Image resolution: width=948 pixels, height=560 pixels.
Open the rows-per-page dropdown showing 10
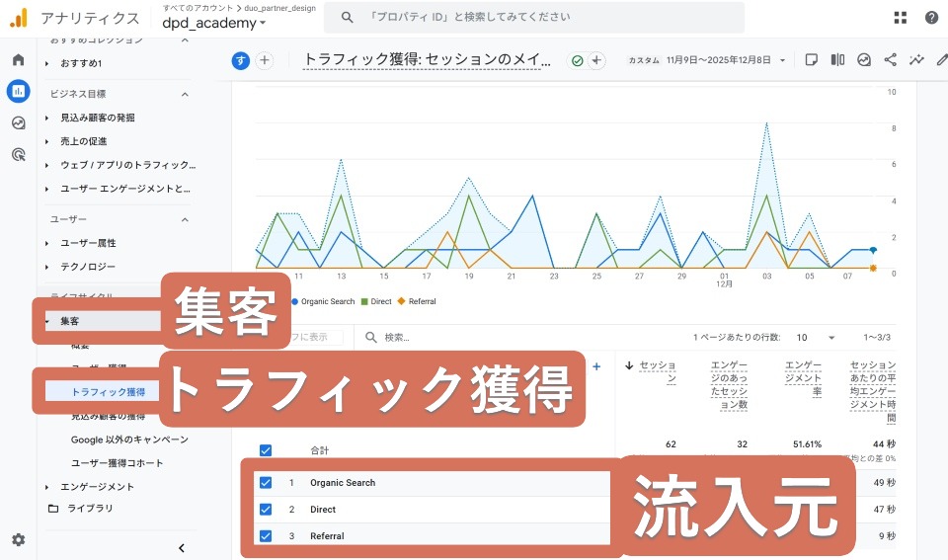tap(816, 337)
